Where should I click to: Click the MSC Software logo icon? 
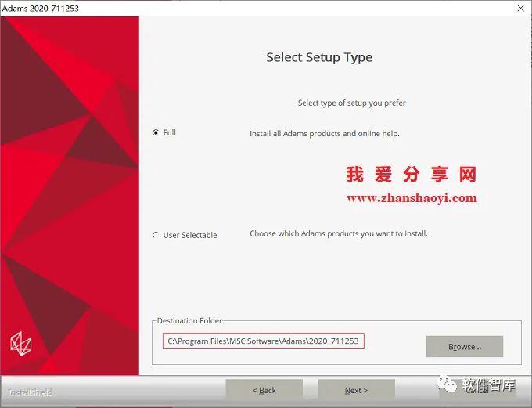pyautogui.click(x=20, y=344)
